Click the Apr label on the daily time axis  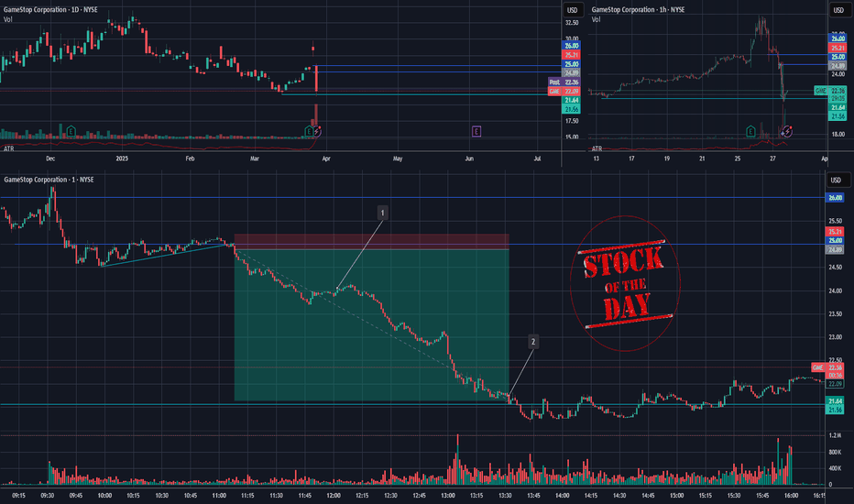[326, 159]
